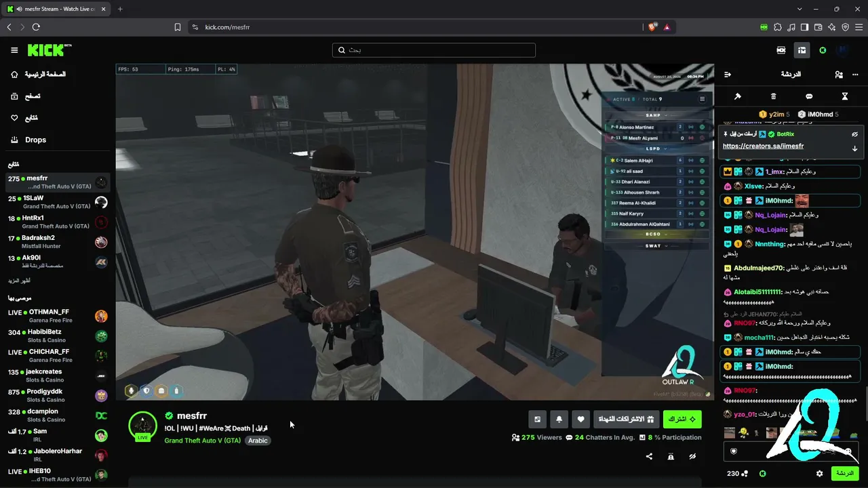
Task: Send message with الدردشة chat button
Action: [x=845, y=473]
